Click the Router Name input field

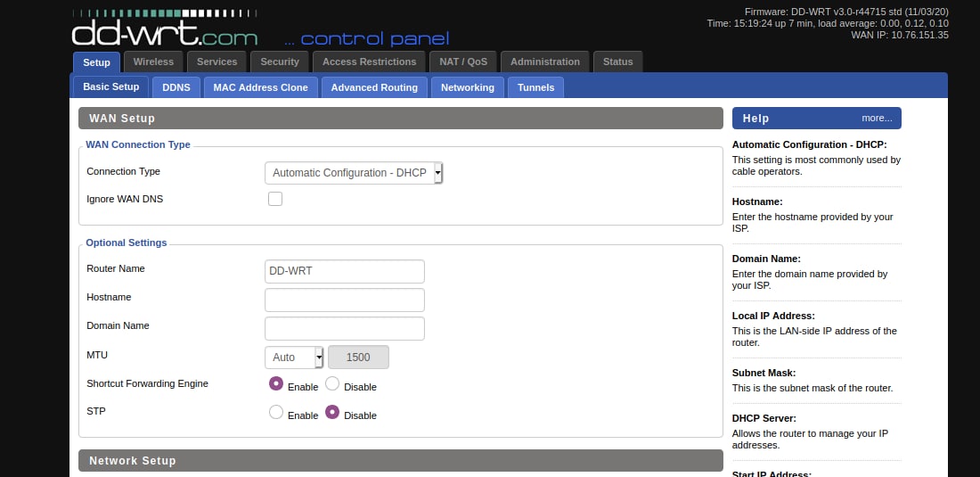point(345,271)
